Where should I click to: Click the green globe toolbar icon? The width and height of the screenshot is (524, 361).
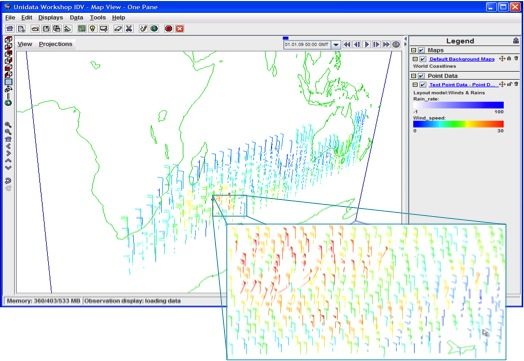(x=154, y=29)
